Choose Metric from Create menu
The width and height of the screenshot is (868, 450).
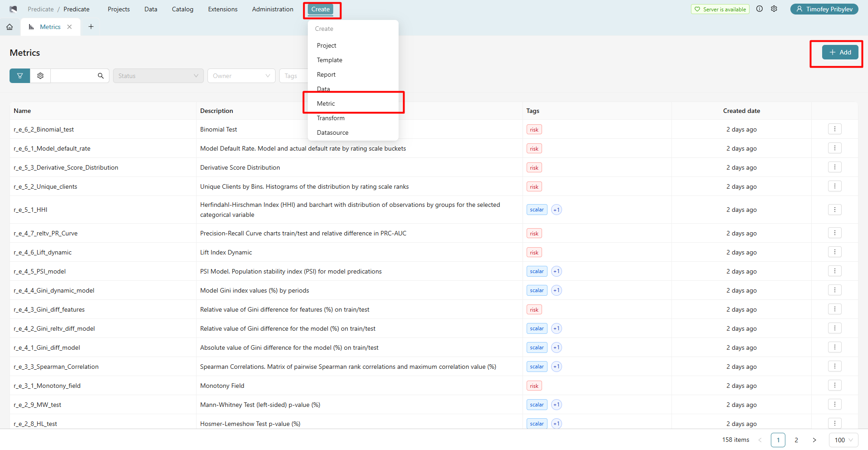point(353,103)
